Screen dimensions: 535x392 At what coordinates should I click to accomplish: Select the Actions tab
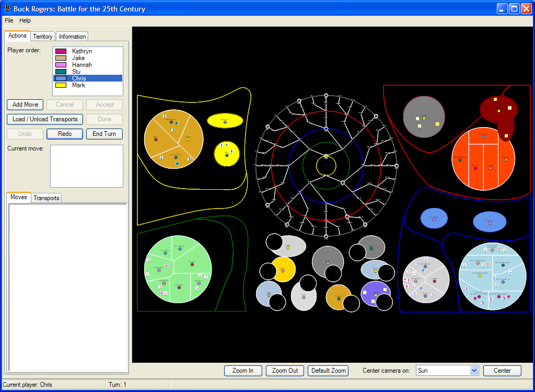click(x=17, y=36)
